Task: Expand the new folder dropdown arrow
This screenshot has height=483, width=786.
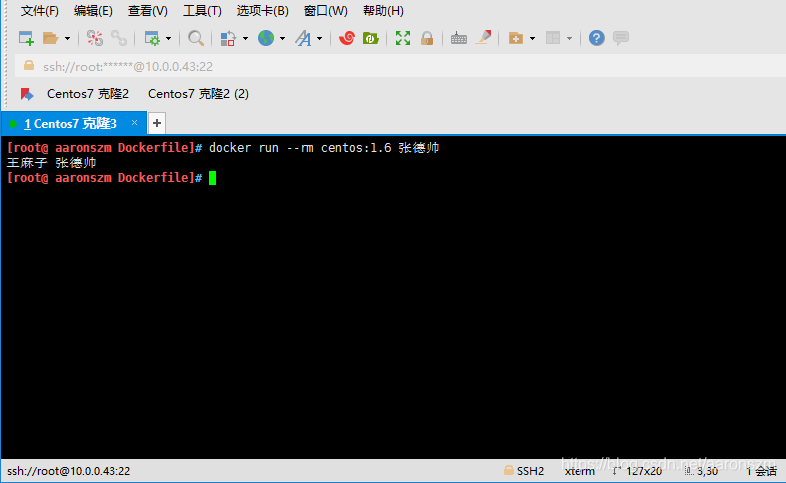Action: (x=532, y=38)
